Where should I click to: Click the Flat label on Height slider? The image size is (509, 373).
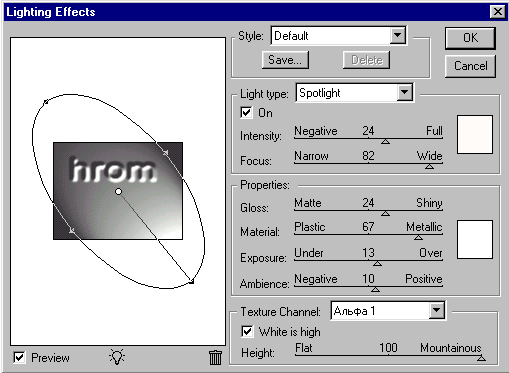pos(304,348)
